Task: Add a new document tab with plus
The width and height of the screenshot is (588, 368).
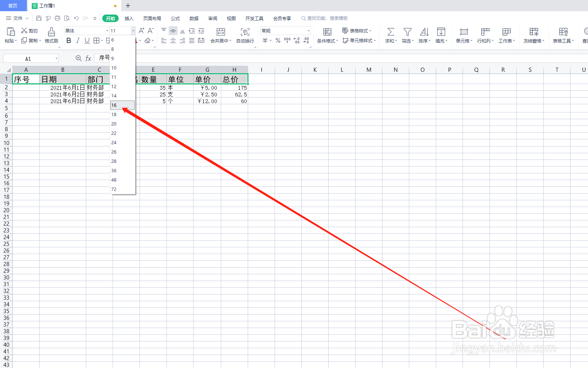Action: (128, 6)
